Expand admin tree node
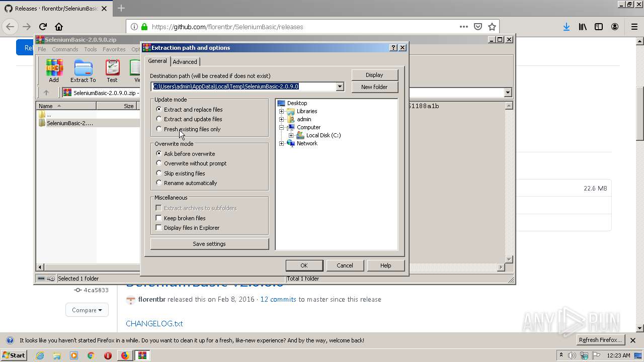Viewport: 644px width, 362px height. point(282,119)
